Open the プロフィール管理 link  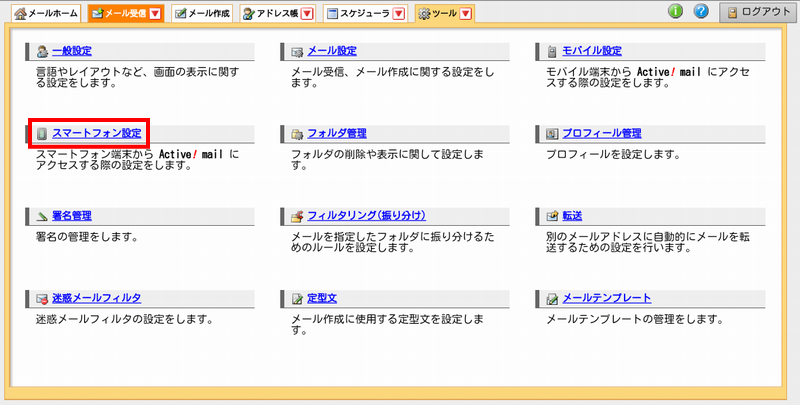coord(600,133)
